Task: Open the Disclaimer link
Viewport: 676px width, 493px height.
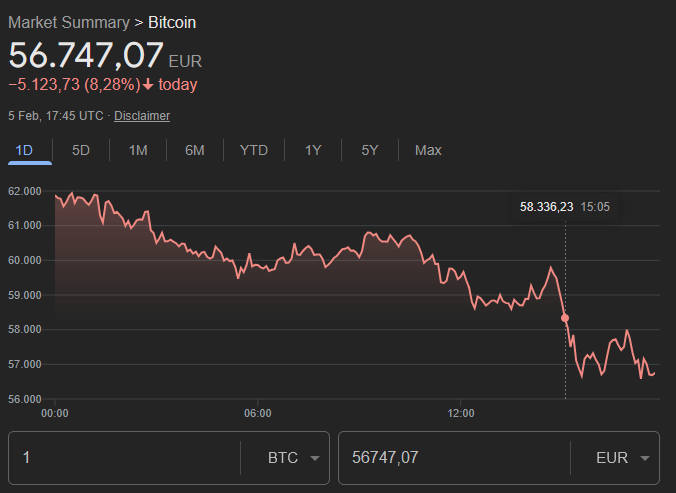Action: 142,116
